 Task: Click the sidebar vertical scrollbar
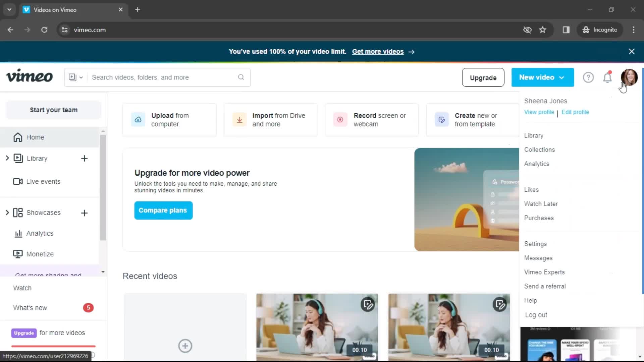click(103, 188)
